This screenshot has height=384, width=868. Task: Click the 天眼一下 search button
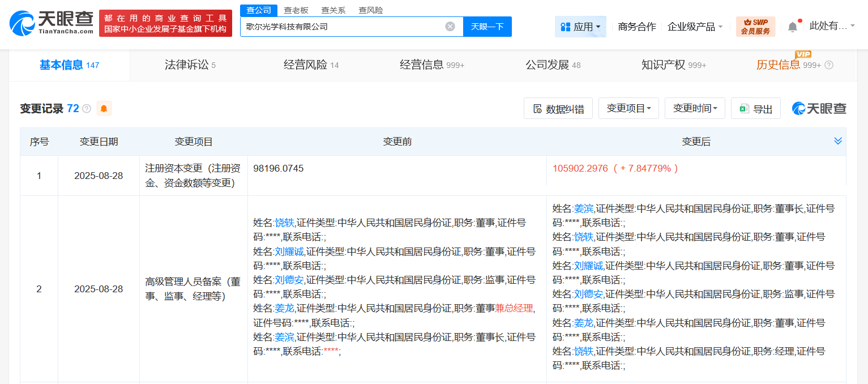488,26
